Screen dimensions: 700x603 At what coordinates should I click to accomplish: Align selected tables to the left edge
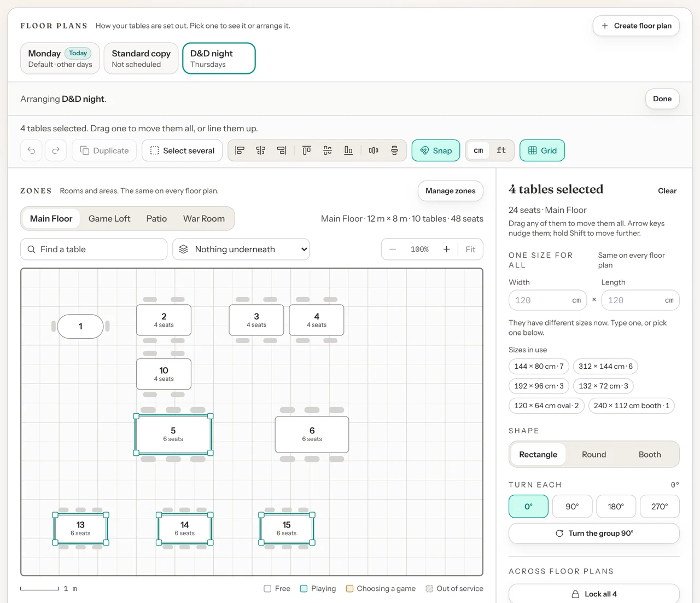tap(240, 150)
